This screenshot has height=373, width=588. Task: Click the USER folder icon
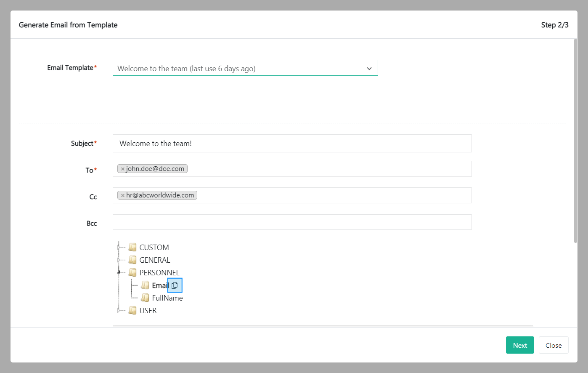click(132, 311)
